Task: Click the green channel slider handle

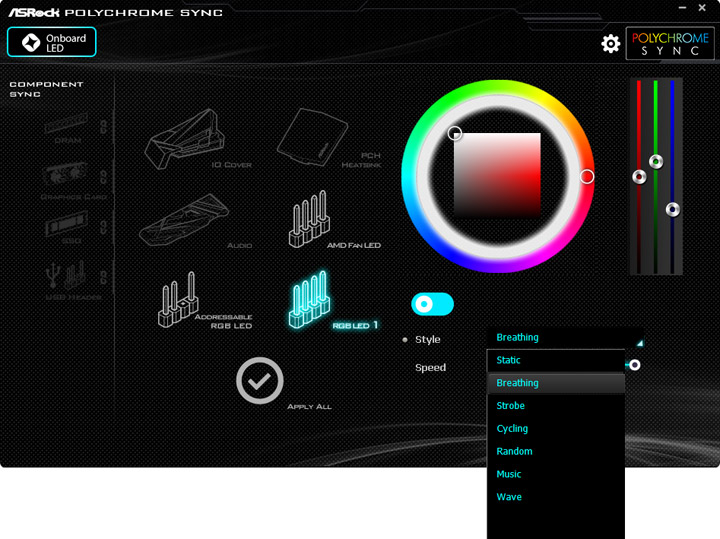Action: (656, 162)
